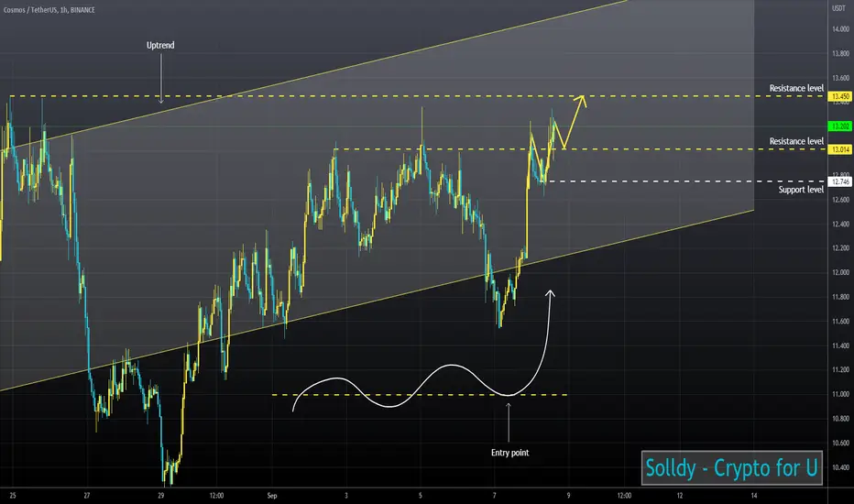Click the 14.000 price axis label
854x504 pixels.
[840, 29]
